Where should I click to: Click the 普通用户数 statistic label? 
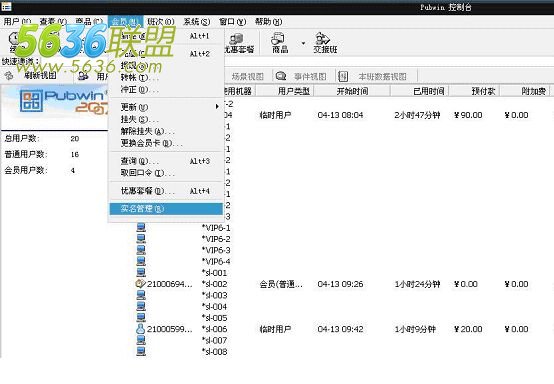click(x=26, y=154)
